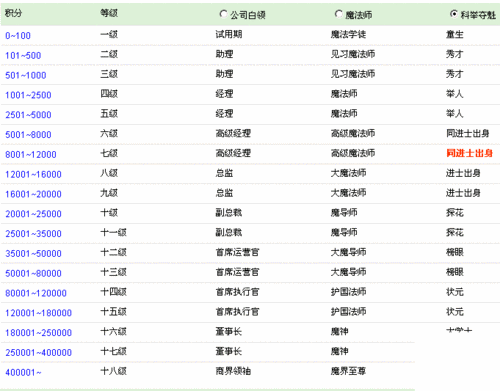
Task: Open the 2501~5000 score range
Action: 28,115
